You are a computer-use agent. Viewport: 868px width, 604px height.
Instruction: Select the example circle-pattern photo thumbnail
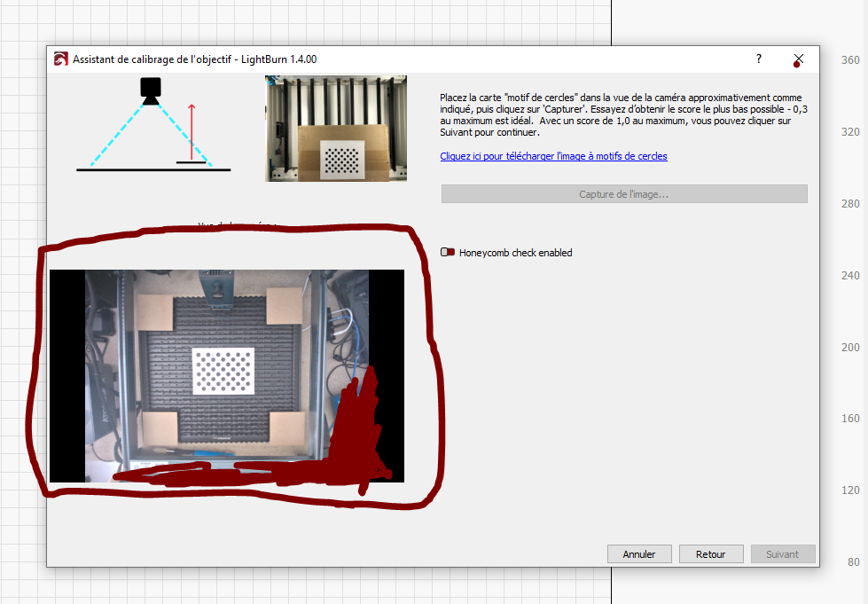tap(335, 128)
